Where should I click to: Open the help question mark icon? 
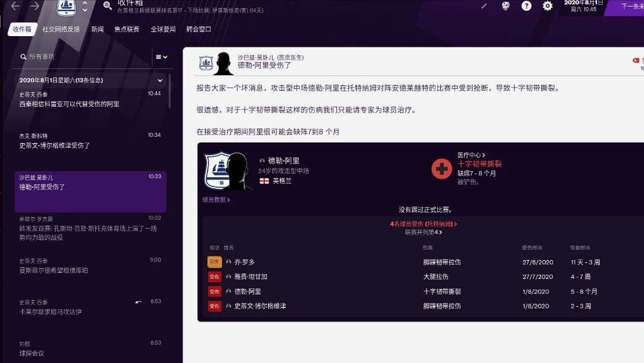coord(526,6)
